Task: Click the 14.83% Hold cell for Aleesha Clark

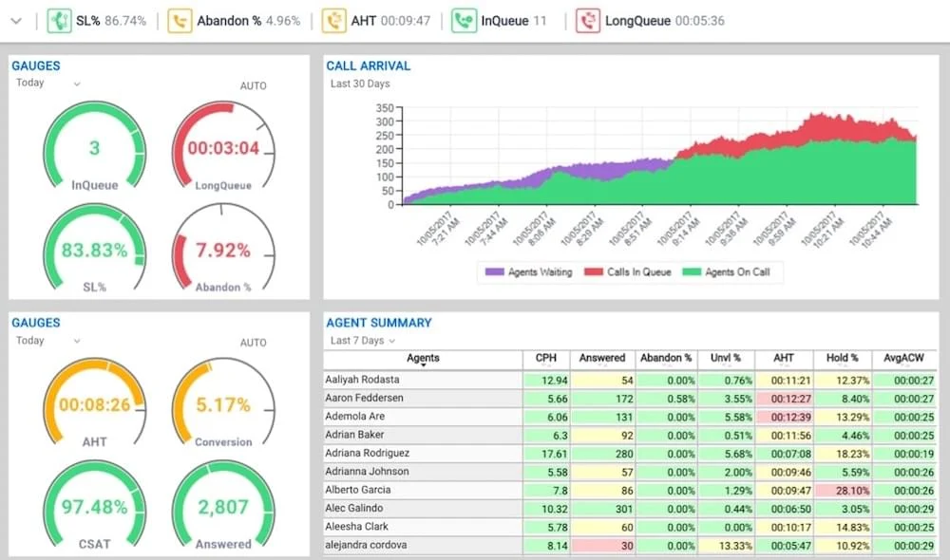Action: 842,528
